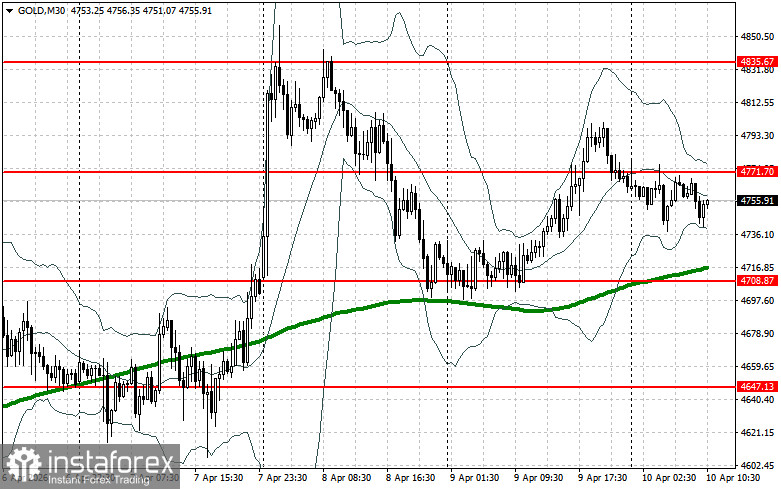Click the 4678.90 price axis label
The width and height of the screenshot is (781, 489).
(757, 333)
